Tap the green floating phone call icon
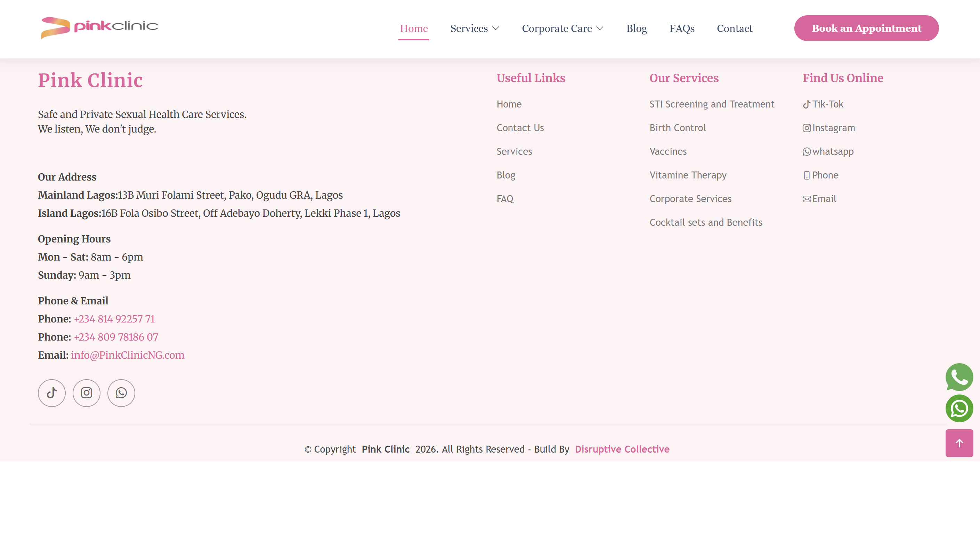The height and width of the screenshot is (550, 980). tap(959, 377)
